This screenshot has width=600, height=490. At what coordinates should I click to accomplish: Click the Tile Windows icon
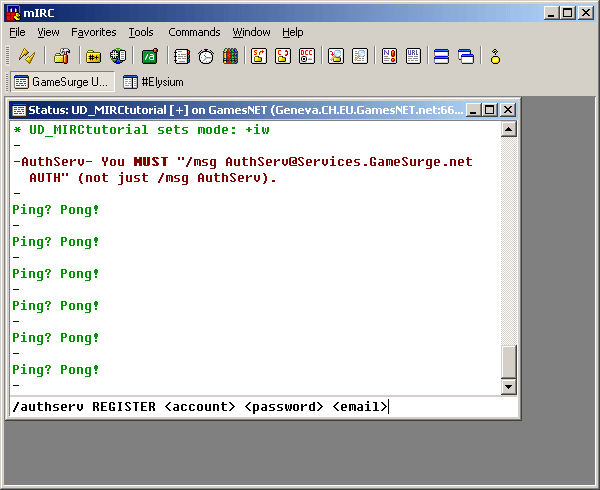coord(442,56)
